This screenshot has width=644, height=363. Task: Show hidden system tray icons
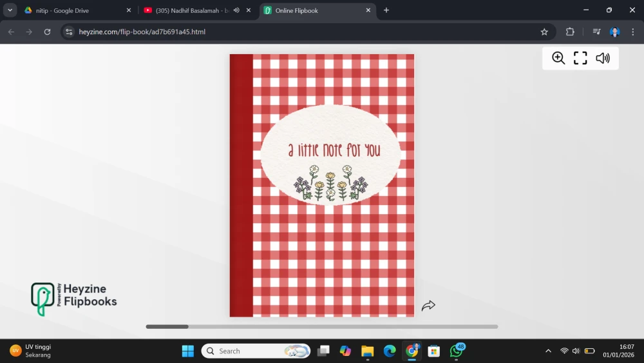point(548,351)
